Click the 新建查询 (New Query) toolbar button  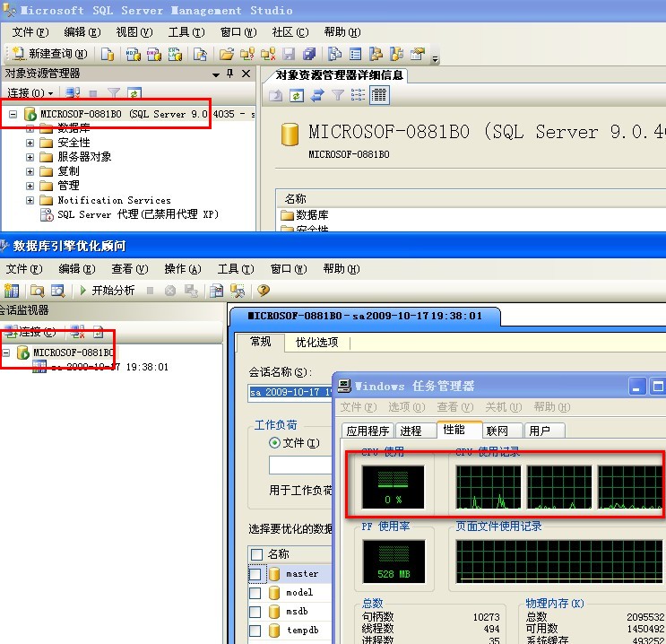(x=50, y=54)
